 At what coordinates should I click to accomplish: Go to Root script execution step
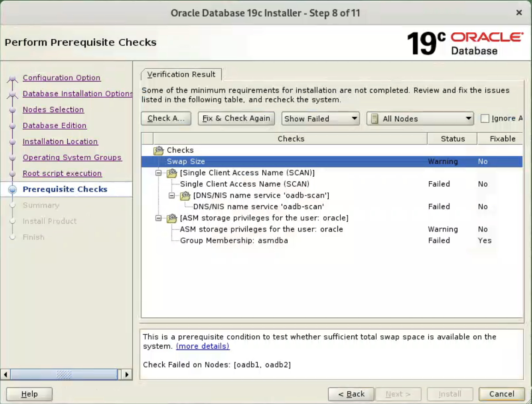tap(62, 173)
